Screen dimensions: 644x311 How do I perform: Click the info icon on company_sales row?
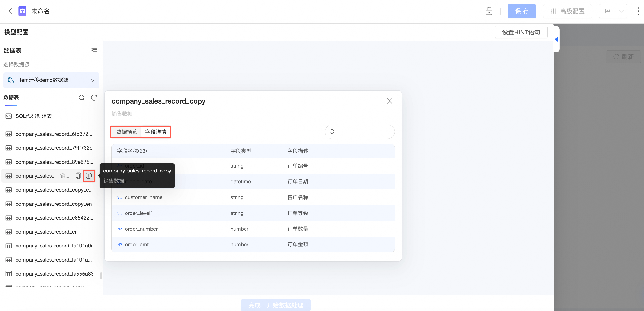coord(89,176)
